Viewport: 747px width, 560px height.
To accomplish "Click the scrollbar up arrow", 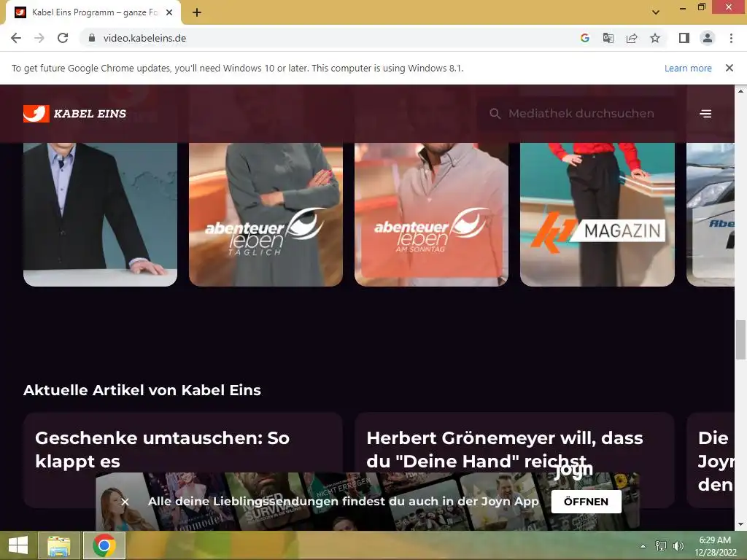I will [x=740, y=90].
